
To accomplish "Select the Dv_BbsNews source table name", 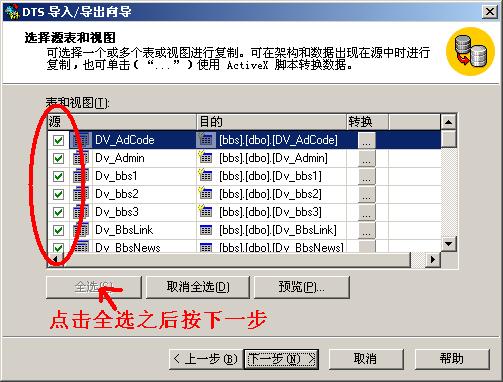I will pyautogui.click(x=128, y=247).
